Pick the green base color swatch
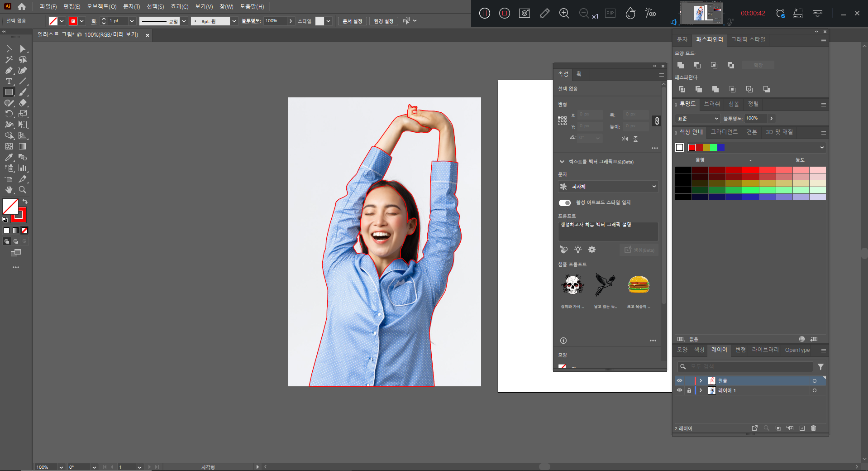 tap(714, 148)
